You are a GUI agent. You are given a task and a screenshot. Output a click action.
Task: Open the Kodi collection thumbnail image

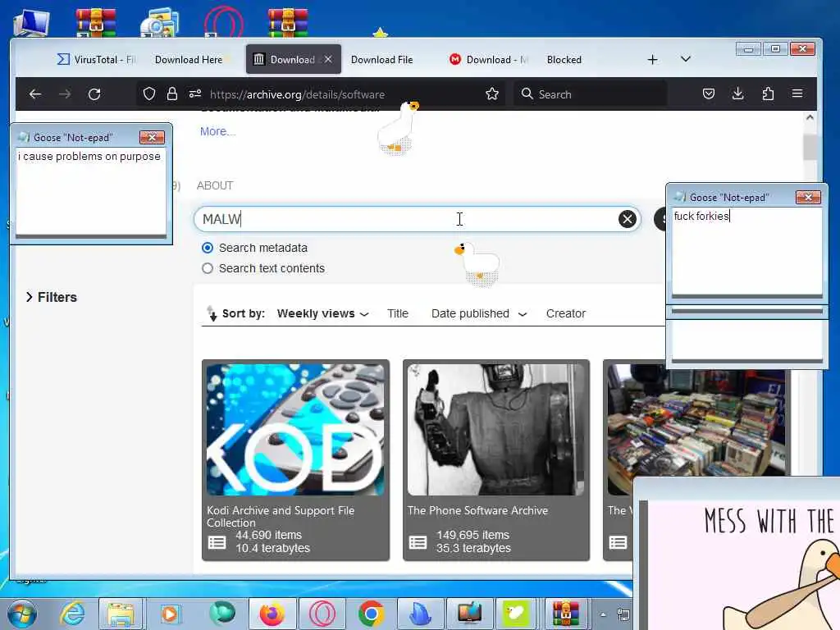(x=295, y=430)
